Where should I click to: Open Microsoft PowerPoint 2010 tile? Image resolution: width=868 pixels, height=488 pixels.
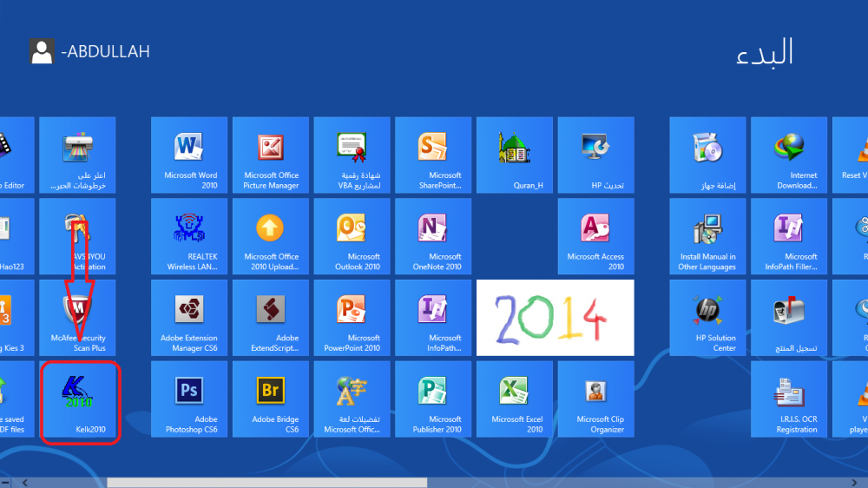pos(352,318)
